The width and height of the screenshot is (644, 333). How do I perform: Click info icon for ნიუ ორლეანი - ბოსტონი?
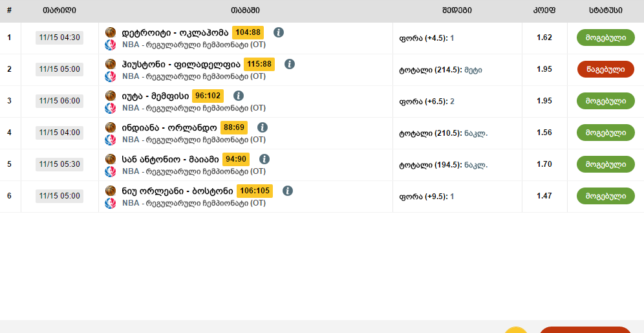coord(288,191)
